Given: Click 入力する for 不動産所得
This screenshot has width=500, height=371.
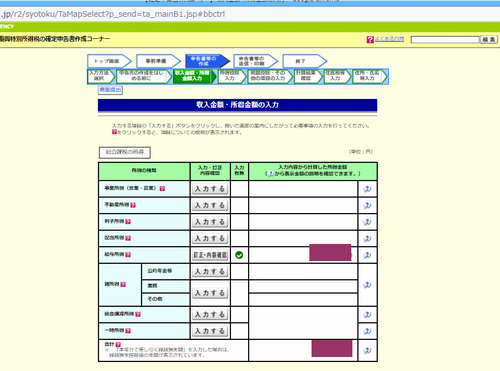Looking at the screenshot, I should 210,205.
